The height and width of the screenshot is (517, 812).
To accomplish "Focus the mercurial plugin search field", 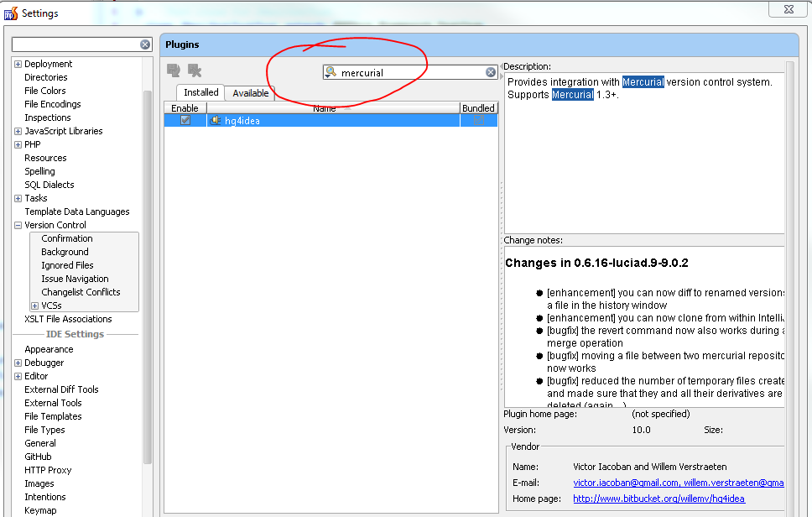I will coord(409,72).
